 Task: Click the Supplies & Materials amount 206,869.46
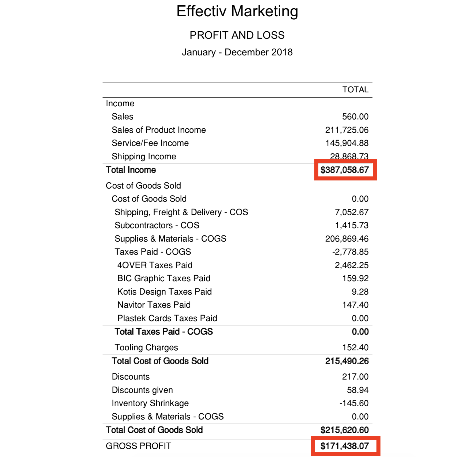pos(347,239)
